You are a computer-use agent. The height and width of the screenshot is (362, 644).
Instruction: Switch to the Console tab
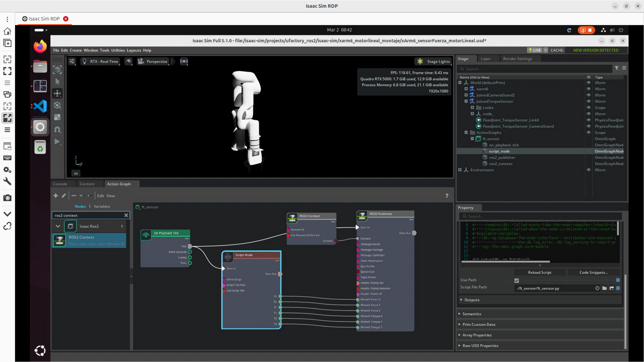[60, 184]
